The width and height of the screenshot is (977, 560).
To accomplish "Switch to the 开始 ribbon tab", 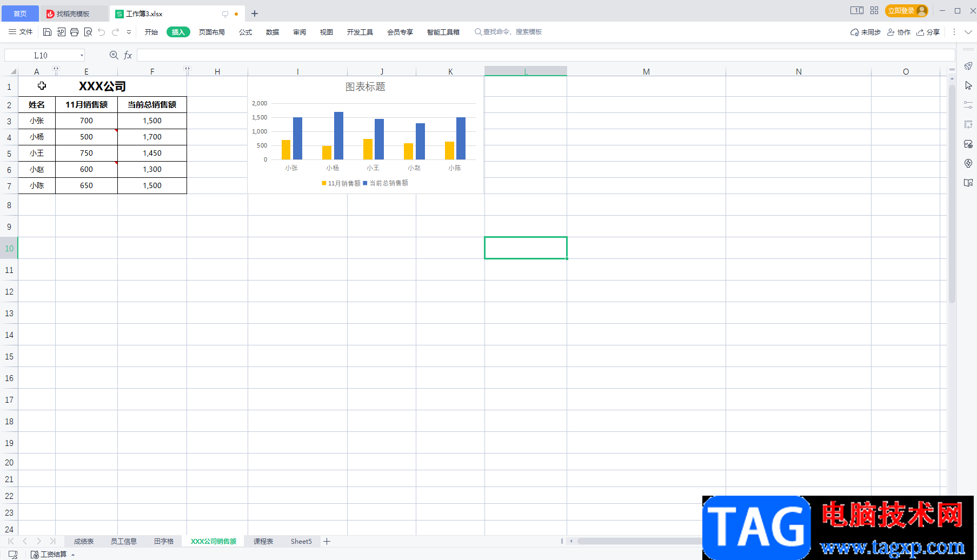I will [x=151, y=32].
